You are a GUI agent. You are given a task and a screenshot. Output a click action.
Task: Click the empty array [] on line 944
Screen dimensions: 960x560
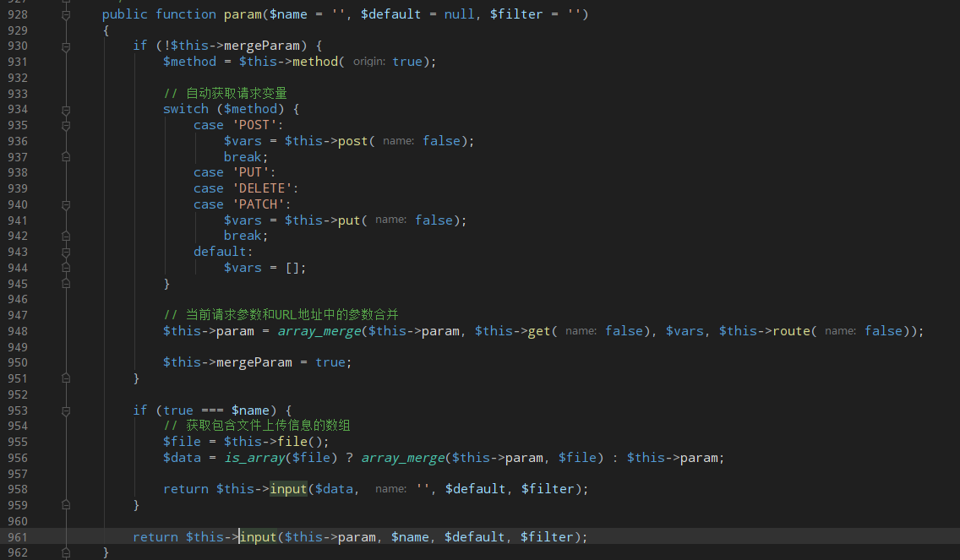(292, 268)
